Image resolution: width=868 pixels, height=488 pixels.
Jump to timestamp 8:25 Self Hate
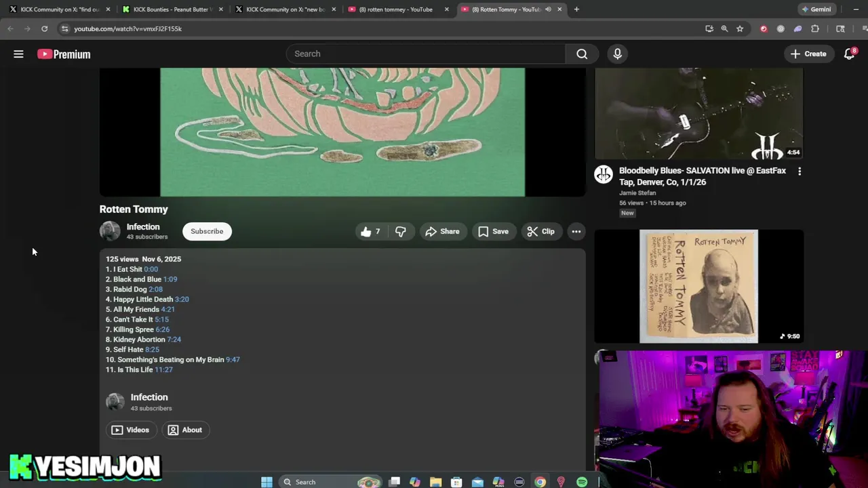(152, 350)
